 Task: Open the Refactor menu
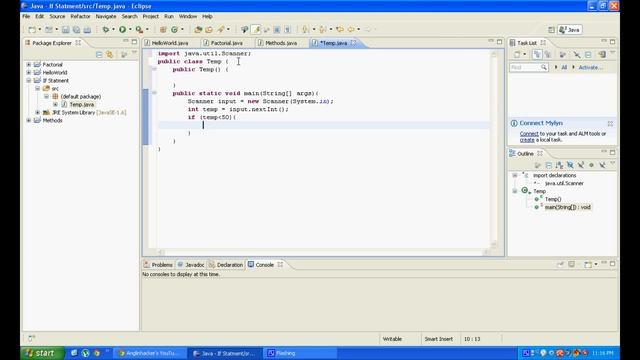pos(80,16)
